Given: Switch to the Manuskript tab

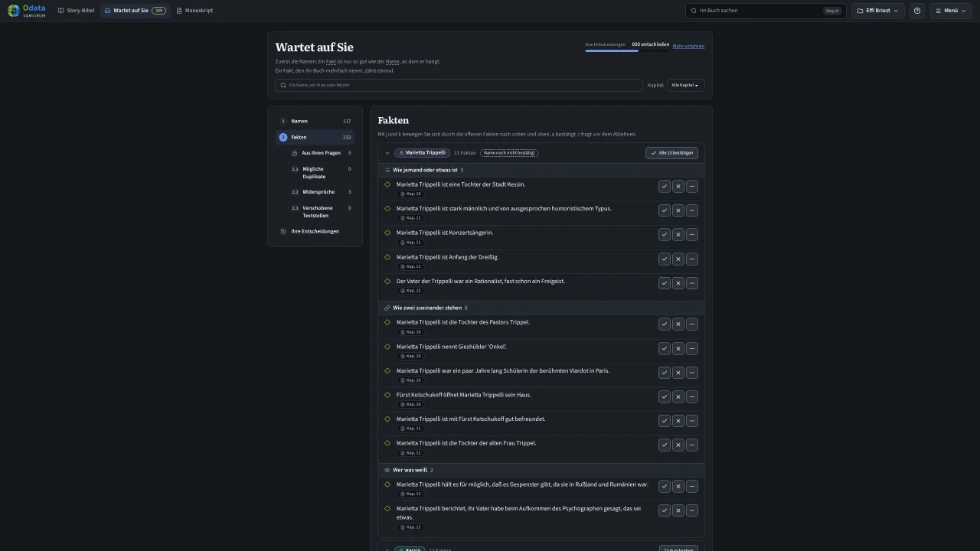Looking at the screenshot, I should click(x=194, y=11).
